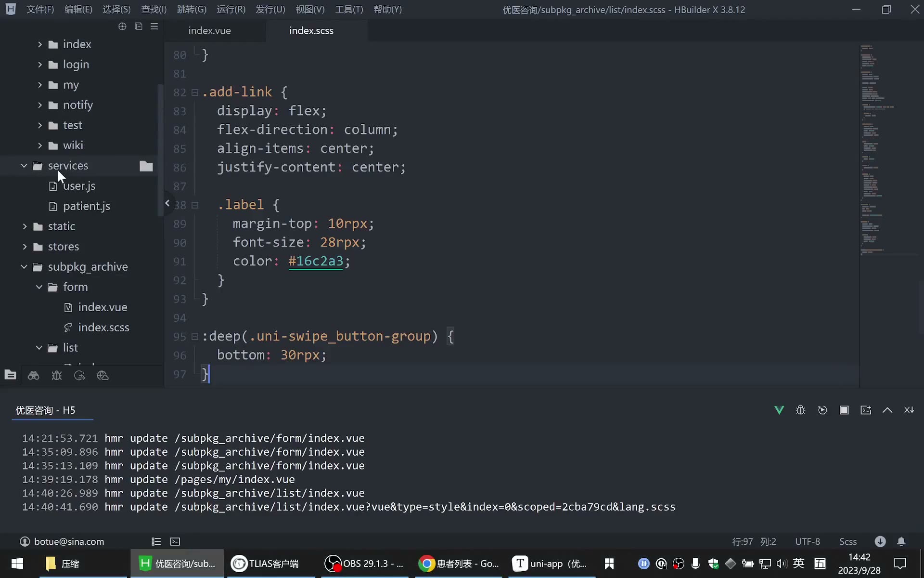Collapse the console panel with up arrow

tap(887, 410)
